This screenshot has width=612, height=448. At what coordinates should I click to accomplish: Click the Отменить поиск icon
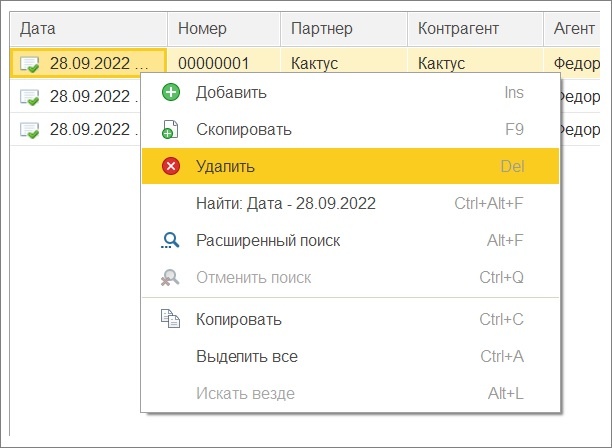(170, 277)
